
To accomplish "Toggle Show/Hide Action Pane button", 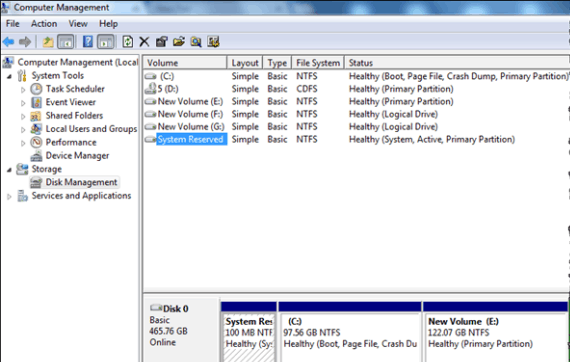I will point(105,42).
